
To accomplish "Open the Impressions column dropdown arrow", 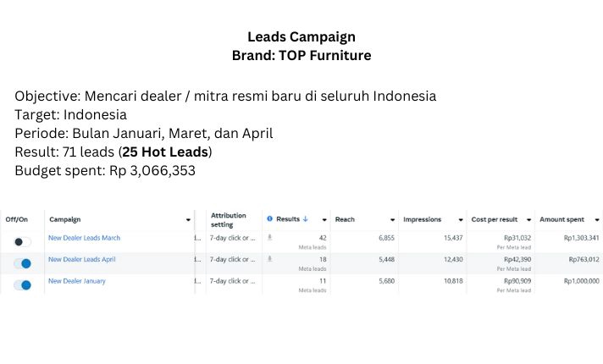I will click(x=461, y=220).
